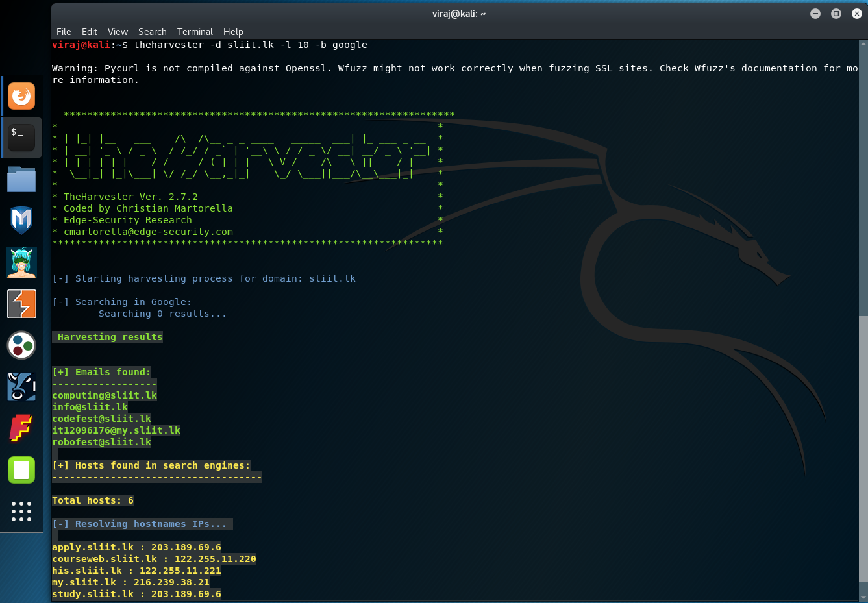Click the Total hosts: 6 line
Viewport: 868px width, 603px height.
pyautogui.click(x=93, y=500)
